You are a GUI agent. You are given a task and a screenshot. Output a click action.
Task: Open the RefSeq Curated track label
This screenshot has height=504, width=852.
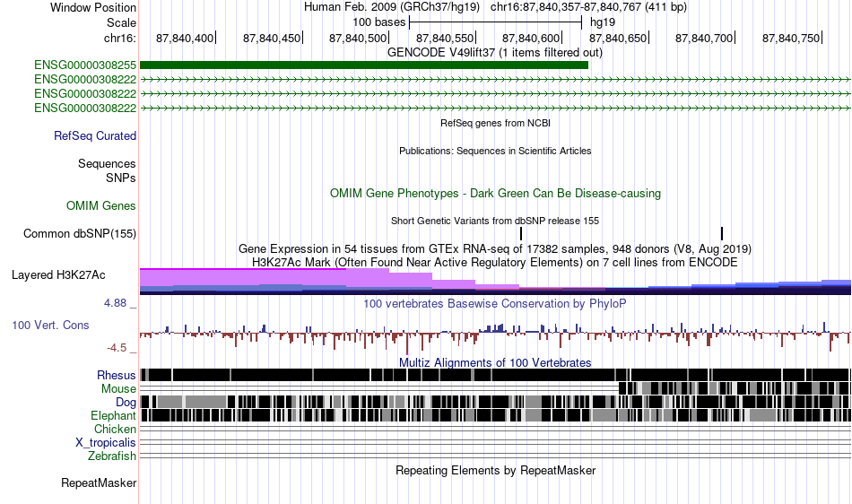95,135
